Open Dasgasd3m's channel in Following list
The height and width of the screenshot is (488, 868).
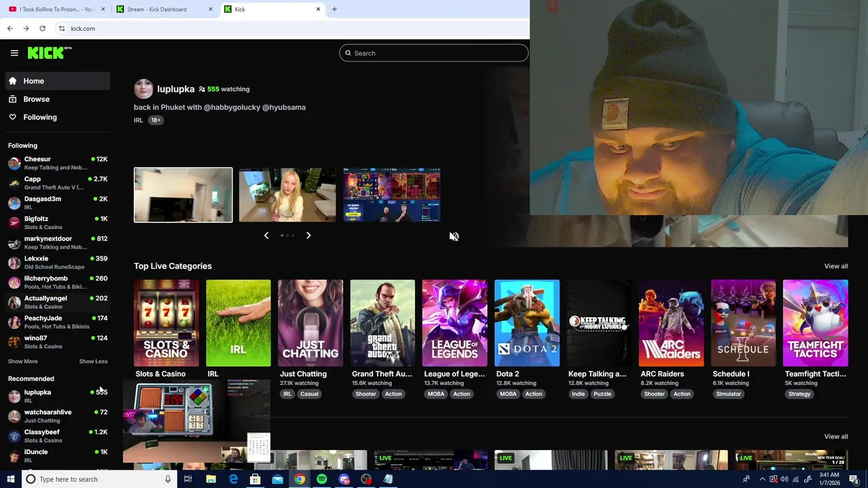[x=58, y=203]
